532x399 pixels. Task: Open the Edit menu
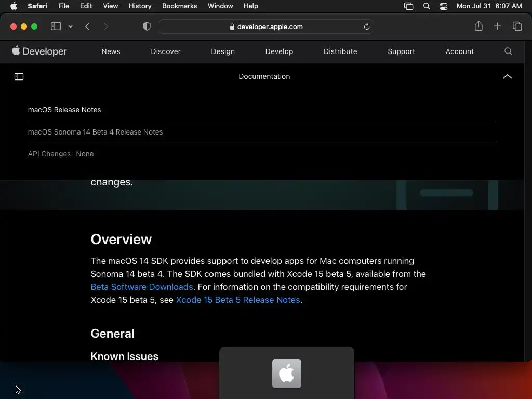[86, 6]
